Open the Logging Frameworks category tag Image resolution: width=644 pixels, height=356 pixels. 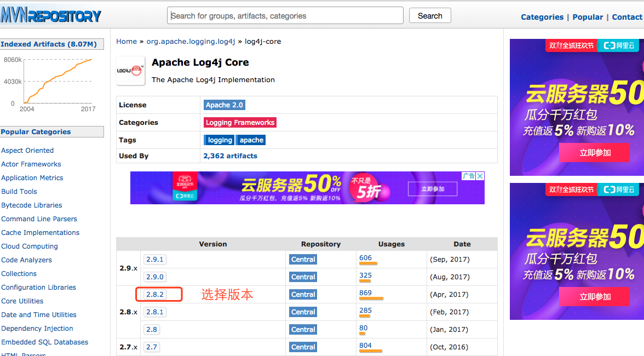pos(240,122)
